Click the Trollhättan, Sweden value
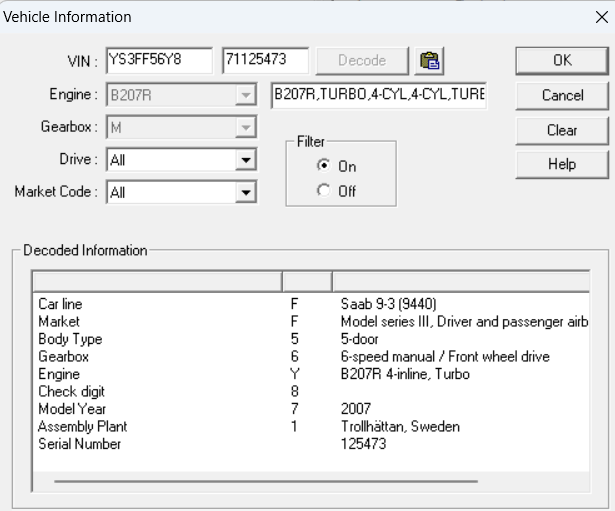615x511 pixels. (400, 426)
